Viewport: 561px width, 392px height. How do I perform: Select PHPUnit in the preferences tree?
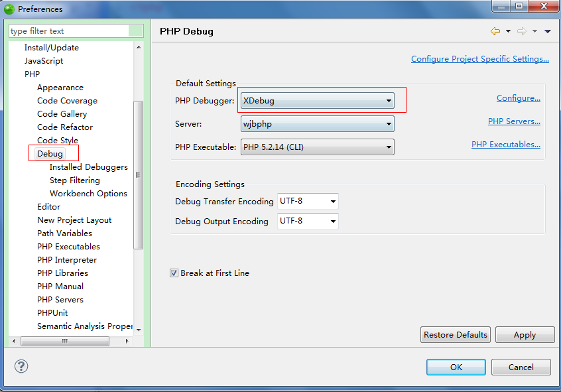coord(52,312)
